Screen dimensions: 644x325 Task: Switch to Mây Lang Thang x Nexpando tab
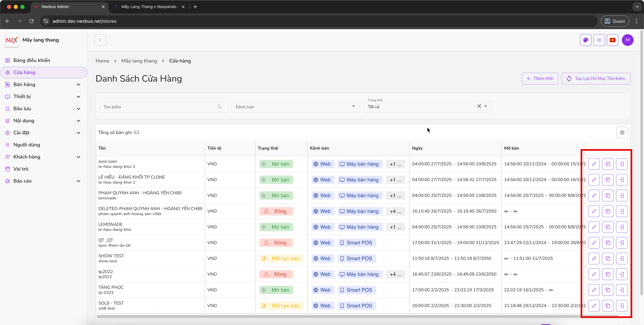[149, 7]
